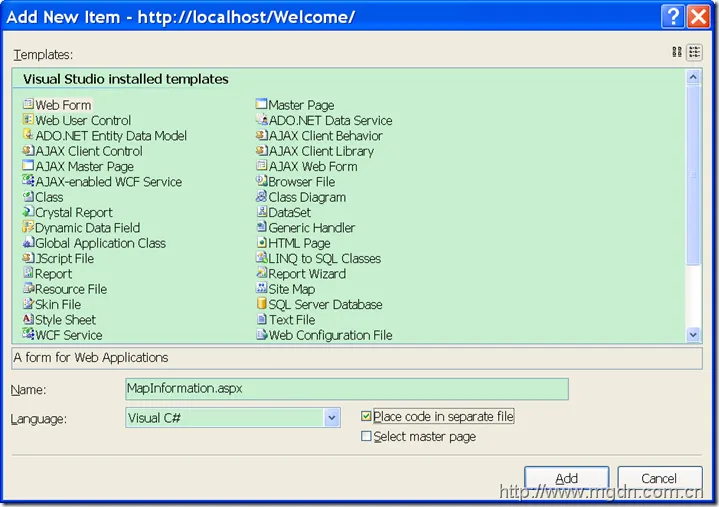Select the WCF Service icon
The width and height of the screenshot is (719, 507).
28,334
